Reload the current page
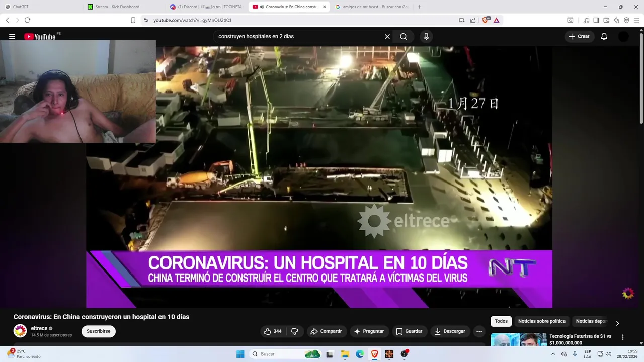 pyautogui.click(x=27, y=20)
